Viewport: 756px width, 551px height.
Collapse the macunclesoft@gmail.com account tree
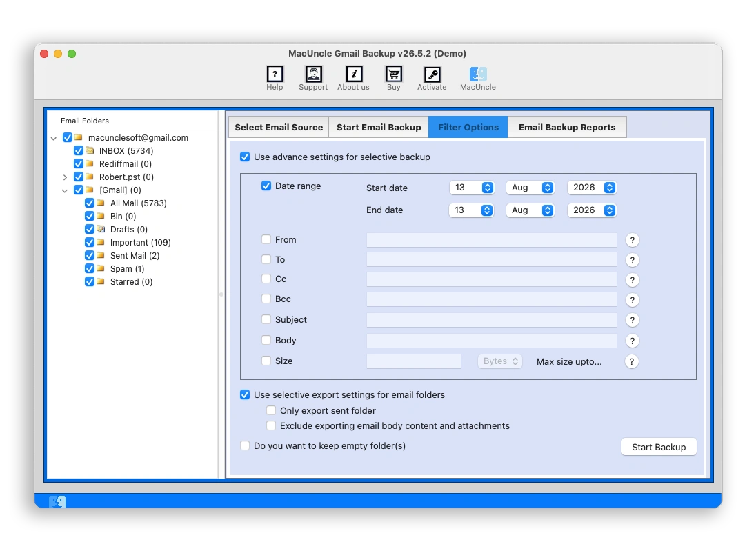[54, 139]
